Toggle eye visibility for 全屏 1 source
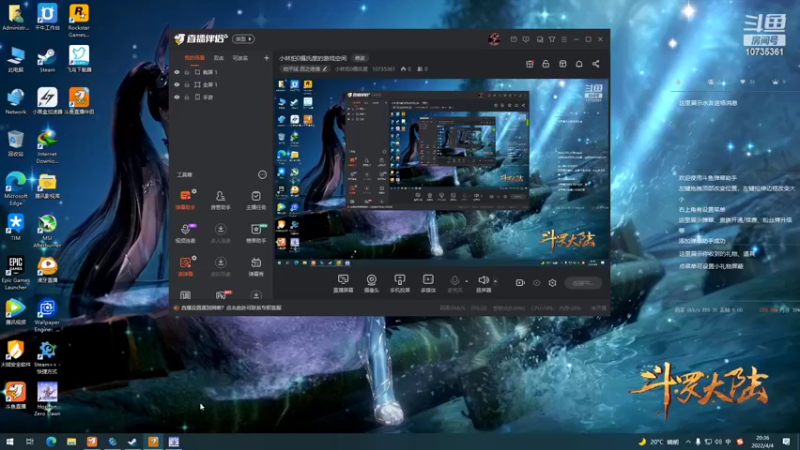The image size is (800, 450). (177, 85)
